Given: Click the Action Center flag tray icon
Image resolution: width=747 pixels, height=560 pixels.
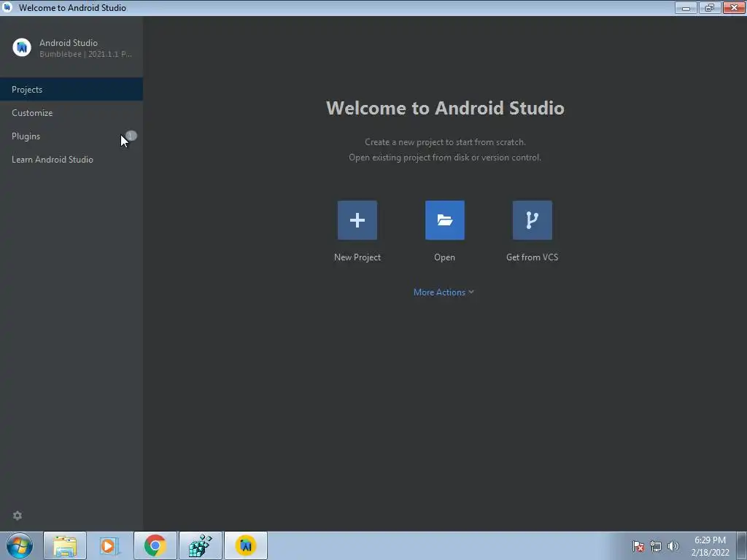Looking at the screenshot, I should pyautogui.click(x=638, y=546).
